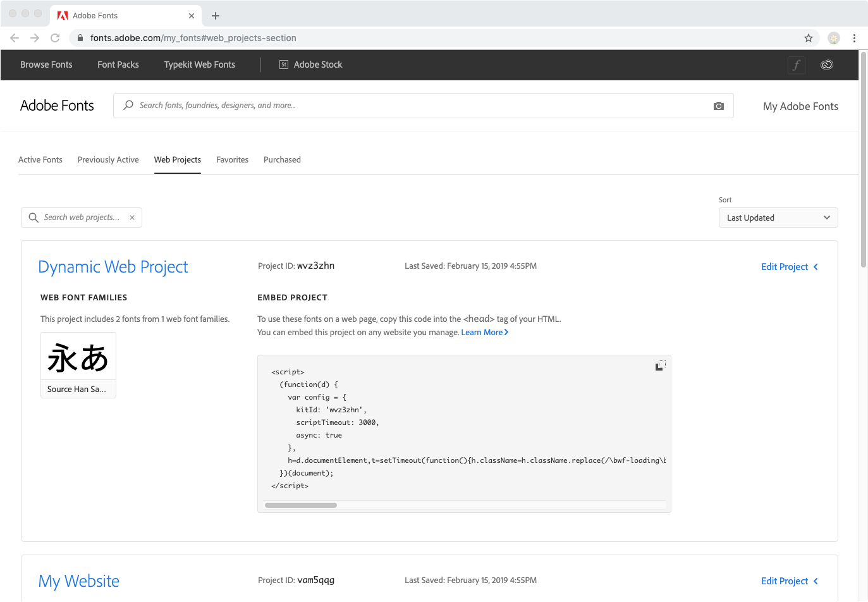Expand the Last Updated sort dropdown

(x=778, y=218)
